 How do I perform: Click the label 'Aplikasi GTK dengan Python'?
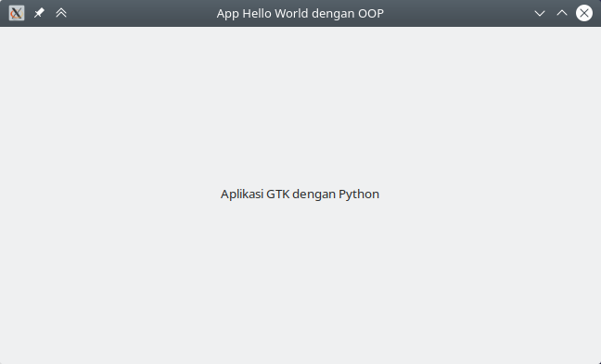pyautogui.click(x=300, y=195)
